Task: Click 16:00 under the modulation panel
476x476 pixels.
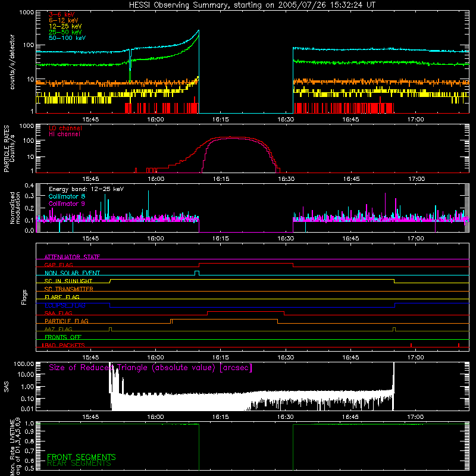Action: click(155, 239)
